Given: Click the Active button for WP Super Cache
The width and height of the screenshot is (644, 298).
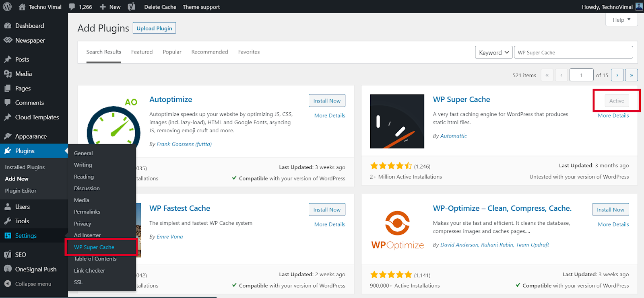Looking at the screenshot, I should (x=617, y=101).
